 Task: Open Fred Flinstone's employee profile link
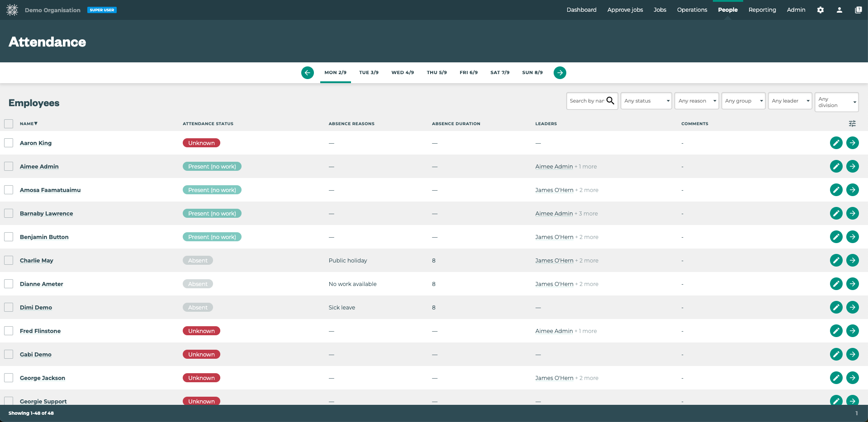[x=40, y=331]
